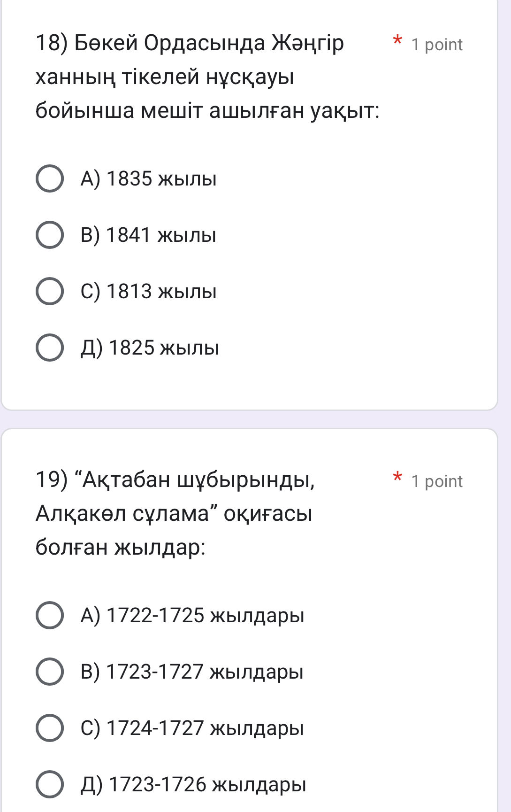Mark the radio circle for 1813 жылы
Screen dimensions: 511x812
50,292
